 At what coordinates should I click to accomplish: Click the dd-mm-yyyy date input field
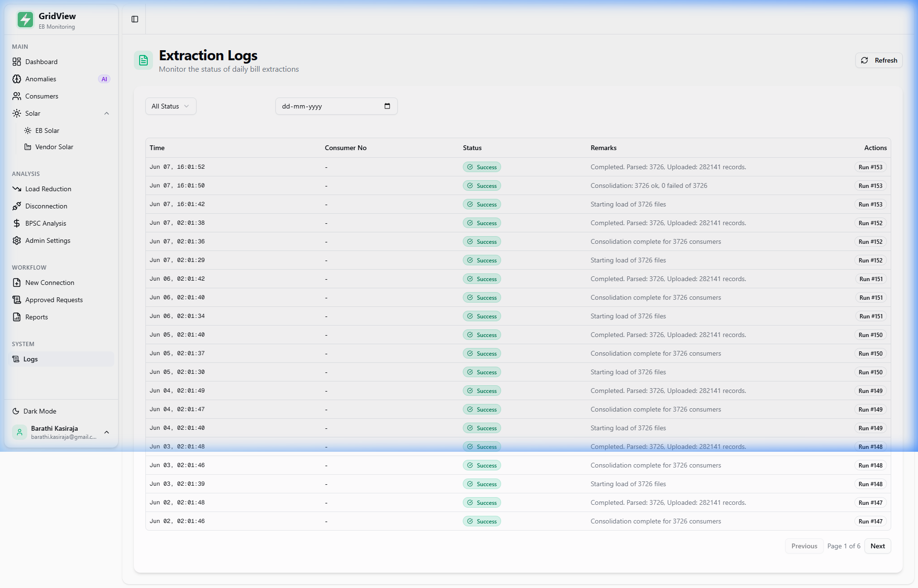point(336,106)
